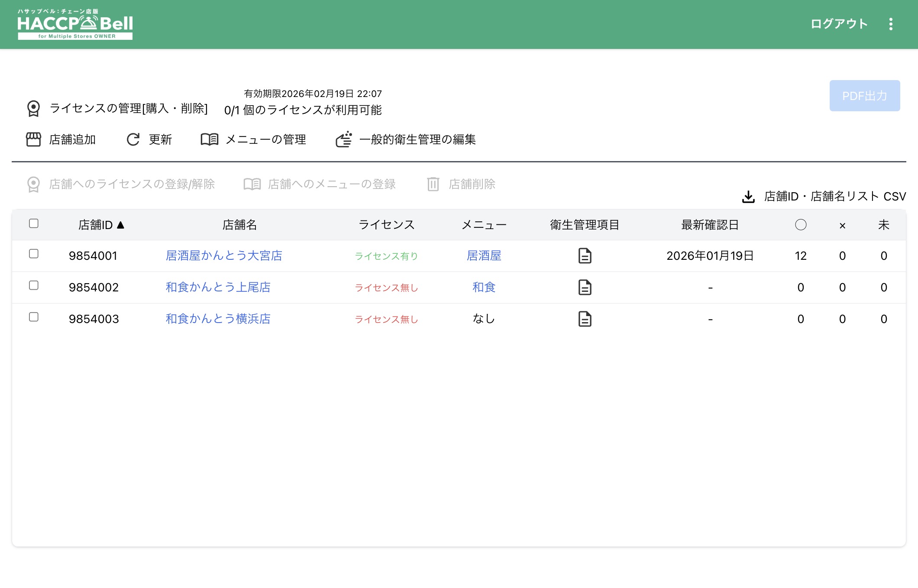Check the box for store 9854001
Image resolution: width=918 pixels, height=588 pixels.
click(34, 254)
